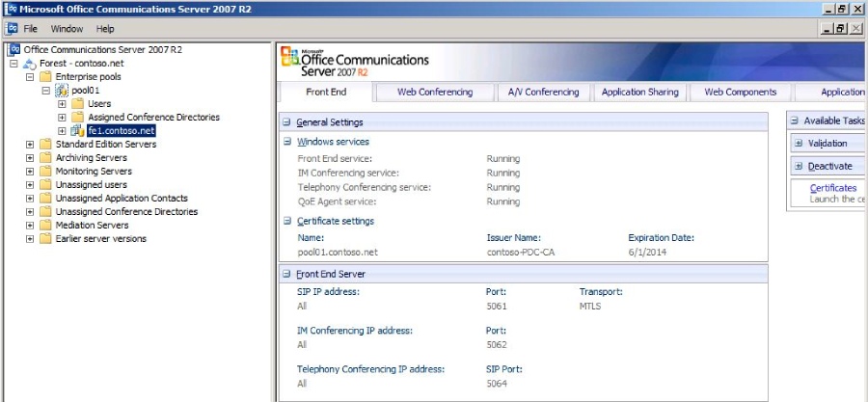
Task: Click the fe1.contoso.net server icon
Action: pyautogui.click(x=77, y=130)
